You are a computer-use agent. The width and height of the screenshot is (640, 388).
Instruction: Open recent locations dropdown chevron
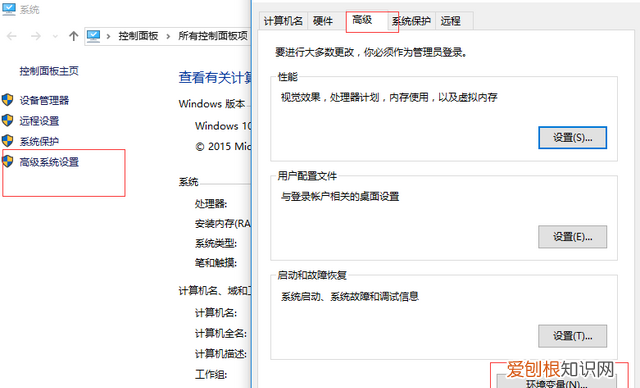pos(56,36)
